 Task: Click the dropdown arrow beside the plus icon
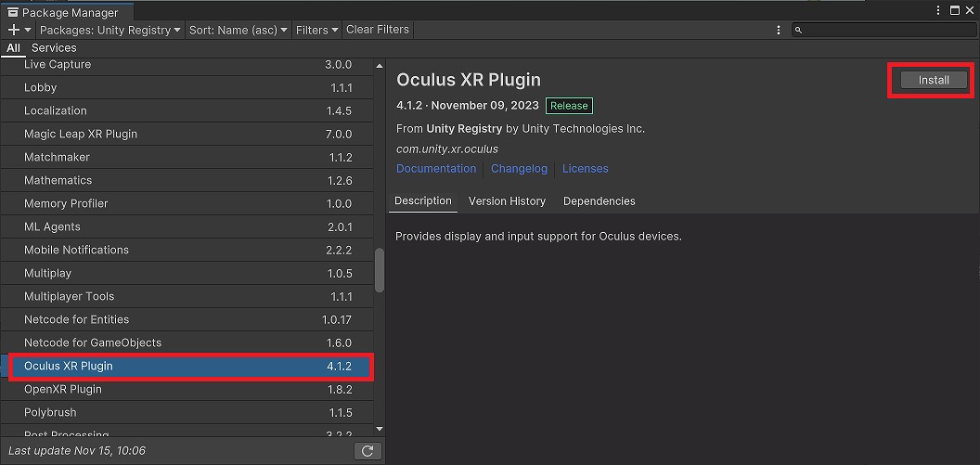(28, 30)
